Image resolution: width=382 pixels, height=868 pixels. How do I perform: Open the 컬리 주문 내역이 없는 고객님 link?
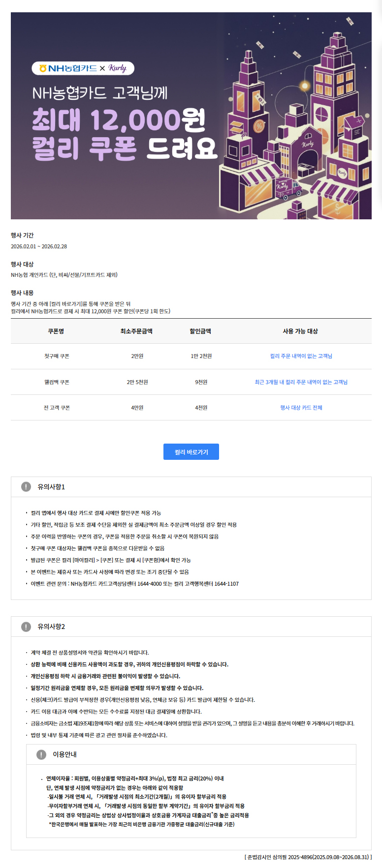coord(301,356)
